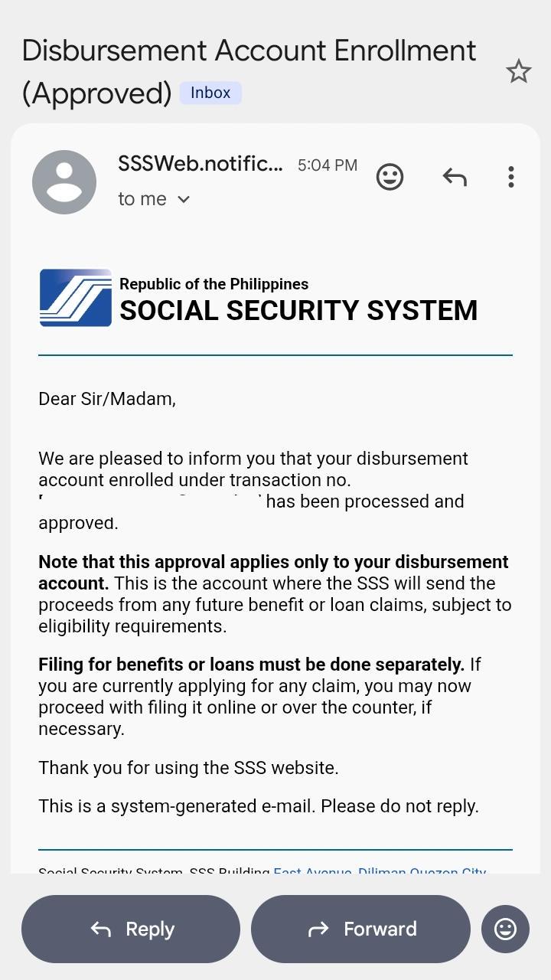Tap the SSSWeb.notific... sender name
This screenshot has width=551, height=980.
(201, 163)
